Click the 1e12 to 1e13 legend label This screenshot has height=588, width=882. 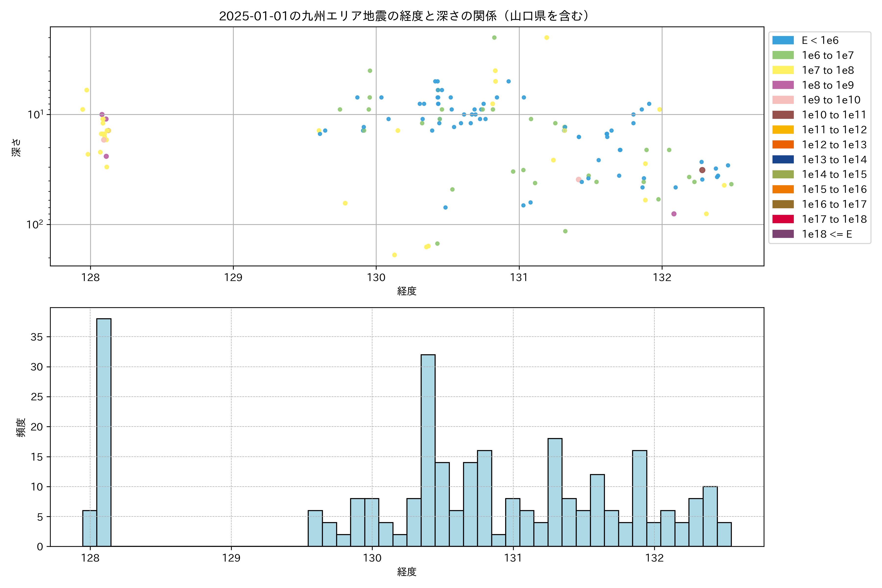(834, 145)
